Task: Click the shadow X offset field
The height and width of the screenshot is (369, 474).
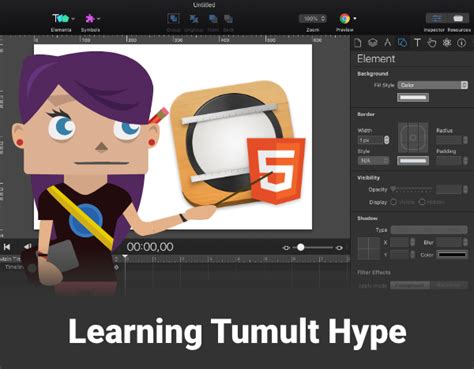Action: pyautogui.click(x=399, y=242)
